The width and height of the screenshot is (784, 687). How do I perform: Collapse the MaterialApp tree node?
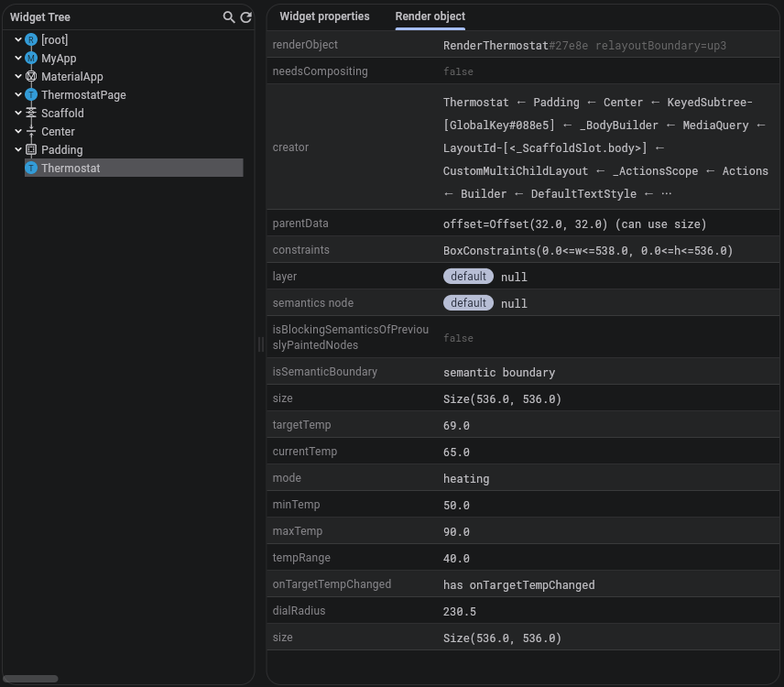pos(18,77)
